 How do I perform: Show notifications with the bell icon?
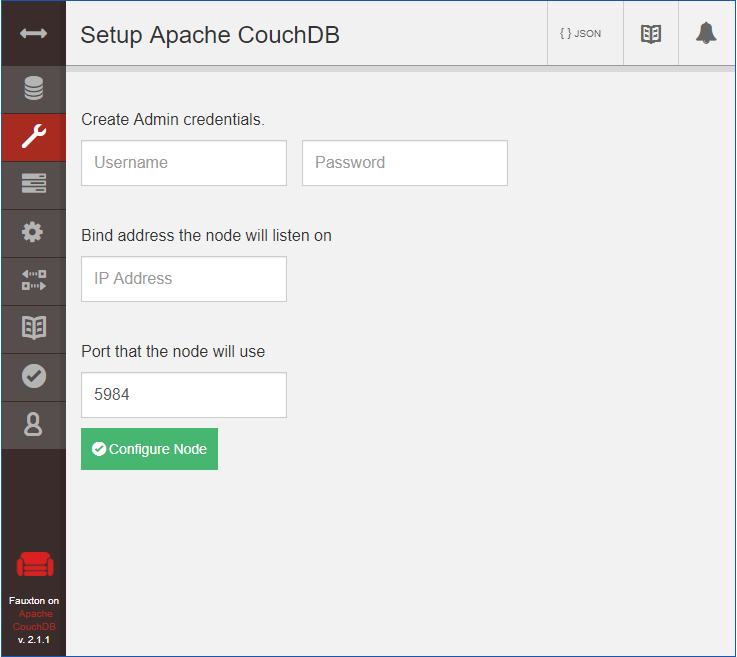click(x=706, y=34)
